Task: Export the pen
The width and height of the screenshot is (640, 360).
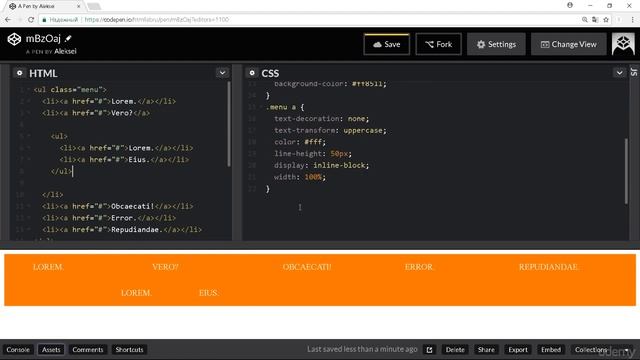Action: click(x=518, y=350)
